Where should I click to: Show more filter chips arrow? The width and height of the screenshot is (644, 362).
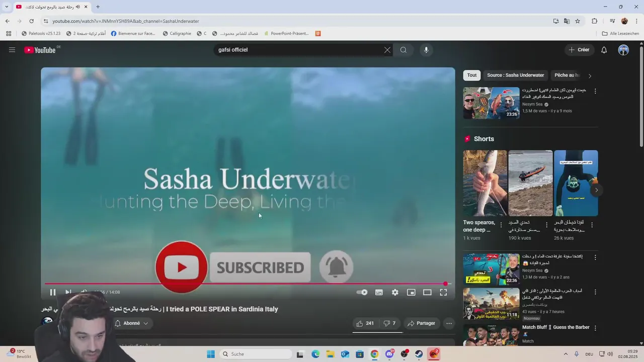(x=590, y=76)
